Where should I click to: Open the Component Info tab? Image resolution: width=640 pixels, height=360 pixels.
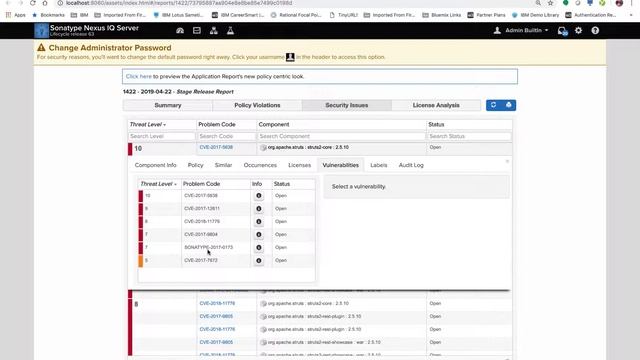pyautogui.click(x=156, y=165)
